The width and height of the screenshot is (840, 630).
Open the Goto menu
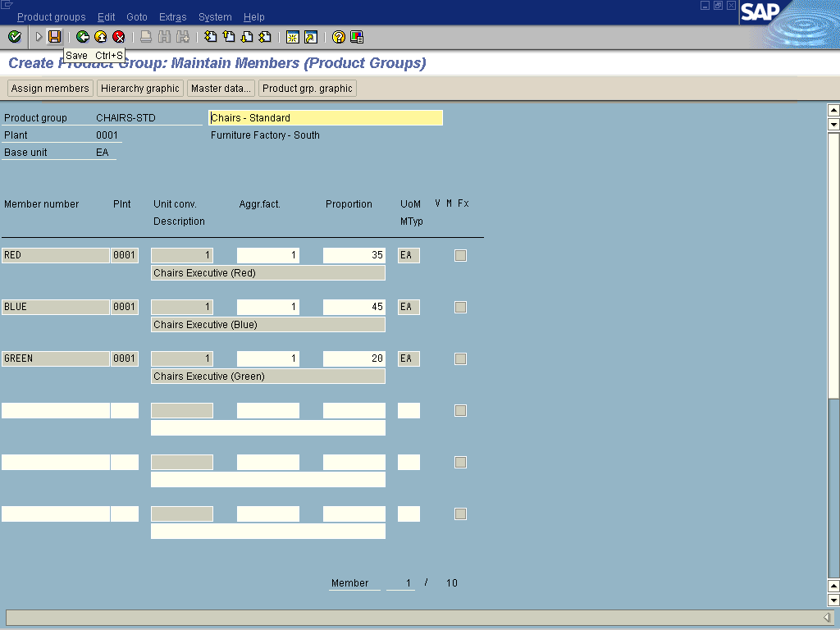[137, 17]
